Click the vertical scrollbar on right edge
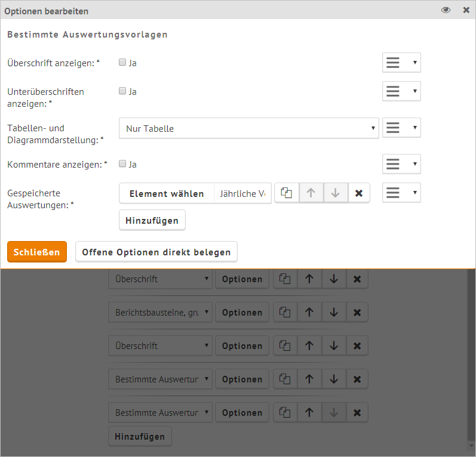 [471, 355]
